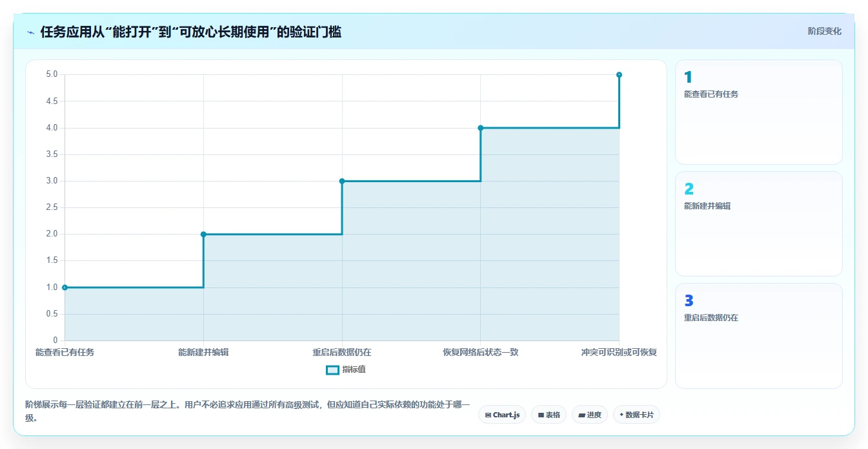The image size is (868, 449).
Task: Select the 表格 tag
Action: click(549, 415)
